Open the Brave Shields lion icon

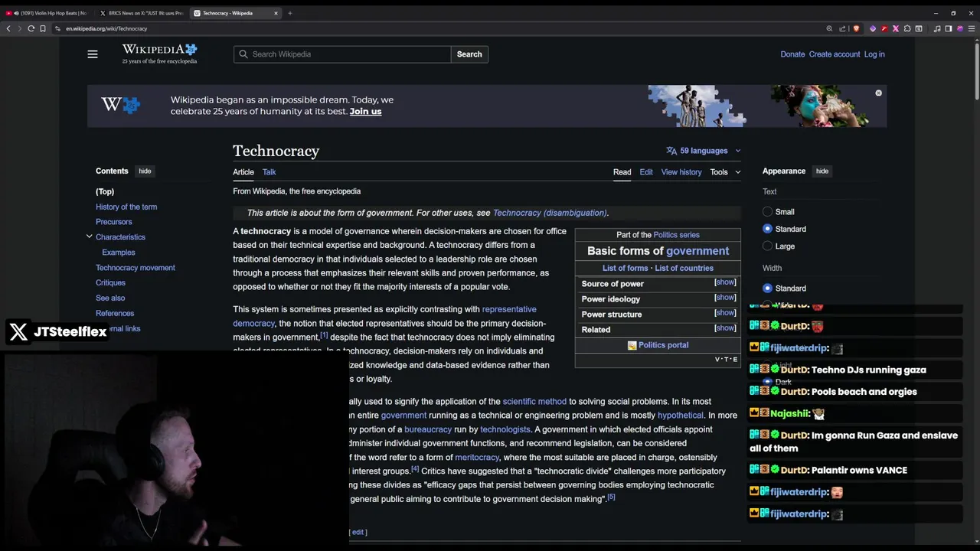point(856,28)
